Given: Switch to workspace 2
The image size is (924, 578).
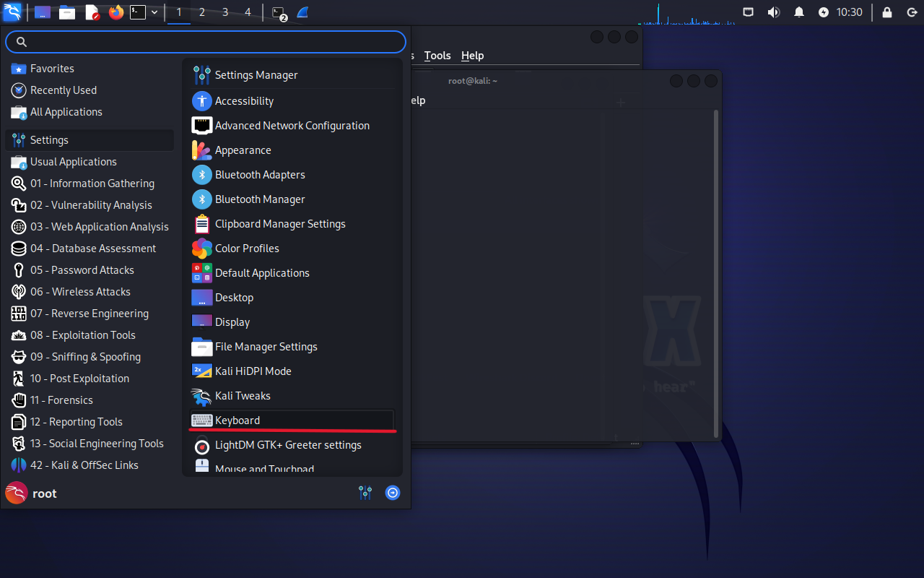Looking at the screenshot, I should click(202, 12).
